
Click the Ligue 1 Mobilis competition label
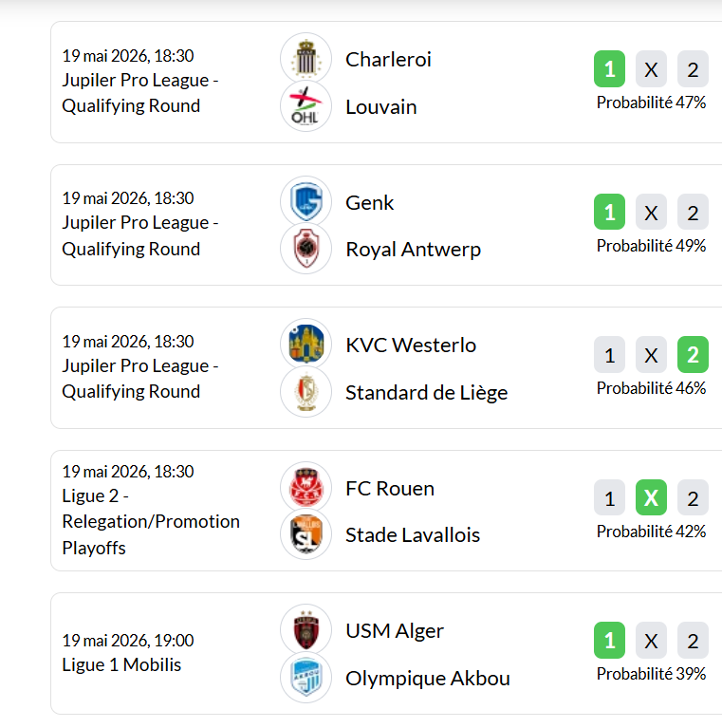(121, 664)
